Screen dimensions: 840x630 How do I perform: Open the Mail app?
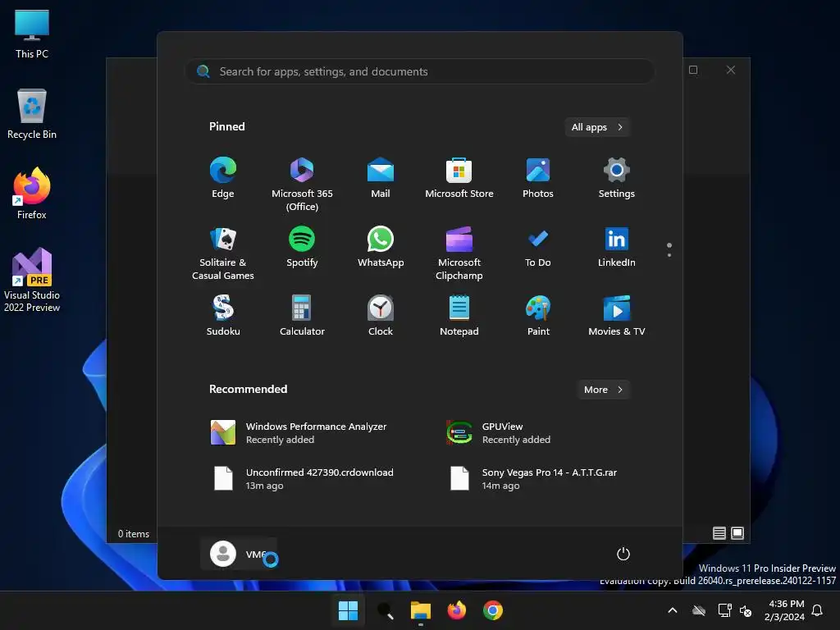381,178
